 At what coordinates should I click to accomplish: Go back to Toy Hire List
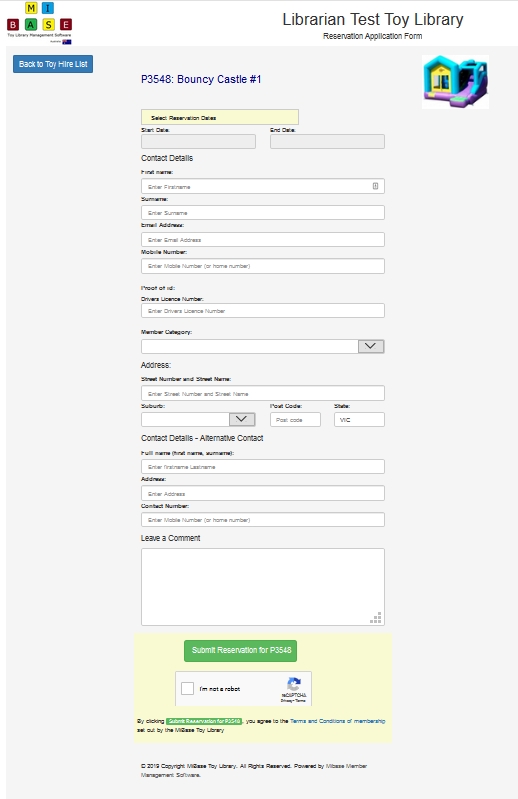[x=53, y=64]
